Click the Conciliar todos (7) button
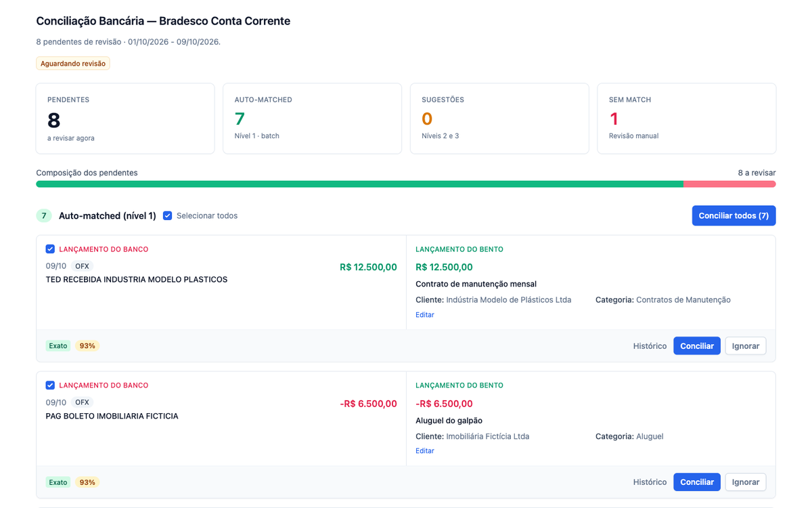Image resolution: width=812 pixels, height=508 pixels. pyautogui.click(x=734, y=215)
